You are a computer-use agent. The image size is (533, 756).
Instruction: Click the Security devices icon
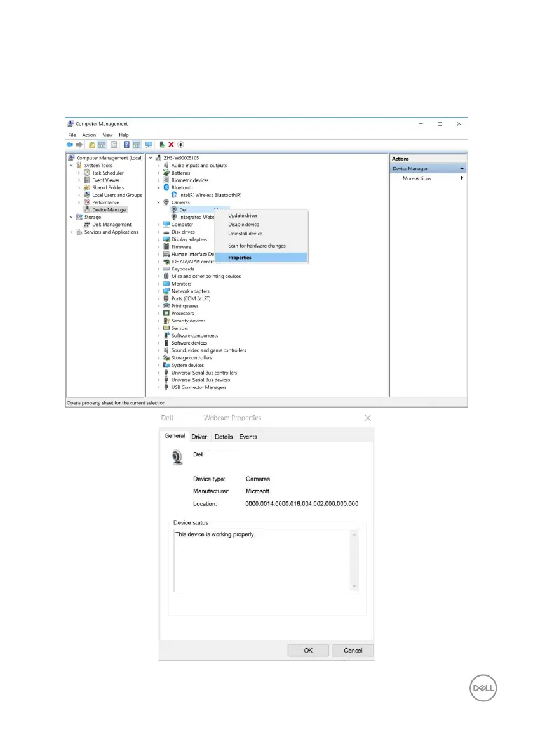[166, 321]
